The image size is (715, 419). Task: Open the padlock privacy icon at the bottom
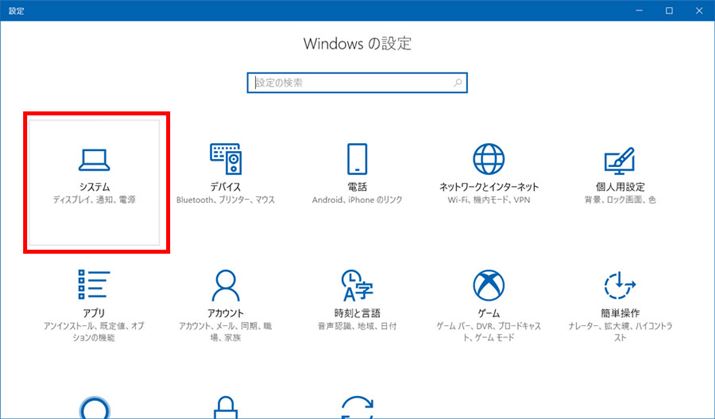click(x=226, y=408)
